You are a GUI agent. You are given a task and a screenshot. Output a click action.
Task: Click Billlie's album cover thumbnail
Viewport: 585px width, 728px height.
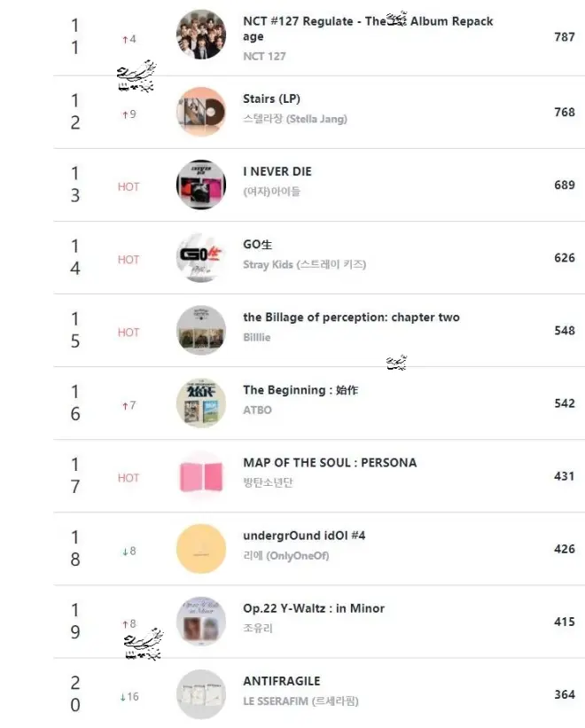click(x=201, y=330)
